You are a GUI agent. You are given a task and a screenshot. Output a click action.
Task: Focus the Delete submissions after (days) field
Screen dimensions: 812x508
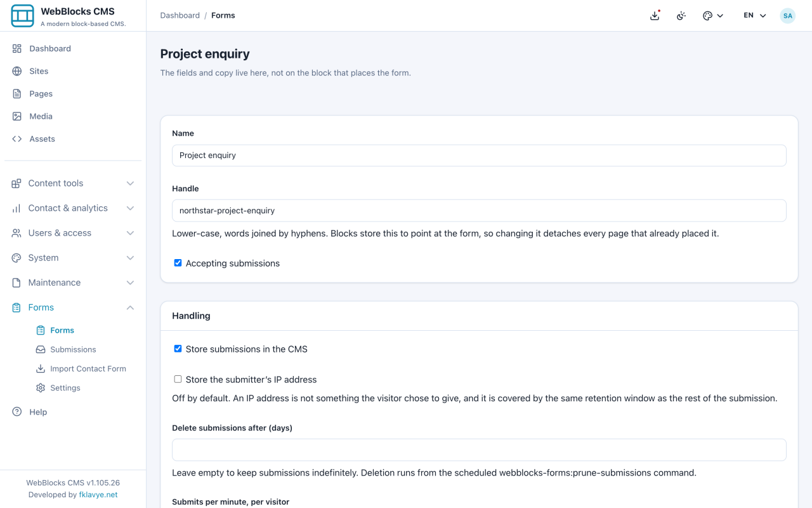coord(479,450)
